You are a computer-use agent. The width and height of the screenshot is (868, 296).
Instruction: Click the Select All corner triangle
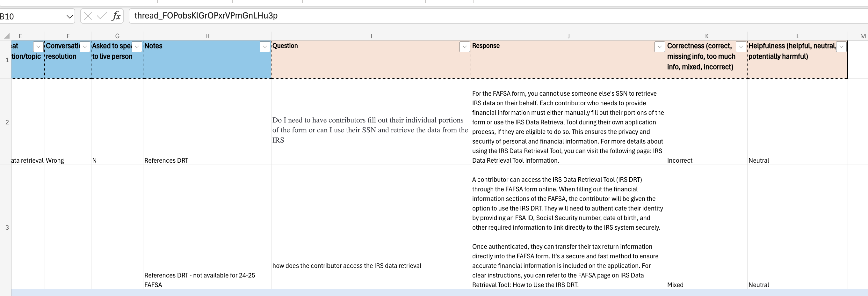point(7,36)
